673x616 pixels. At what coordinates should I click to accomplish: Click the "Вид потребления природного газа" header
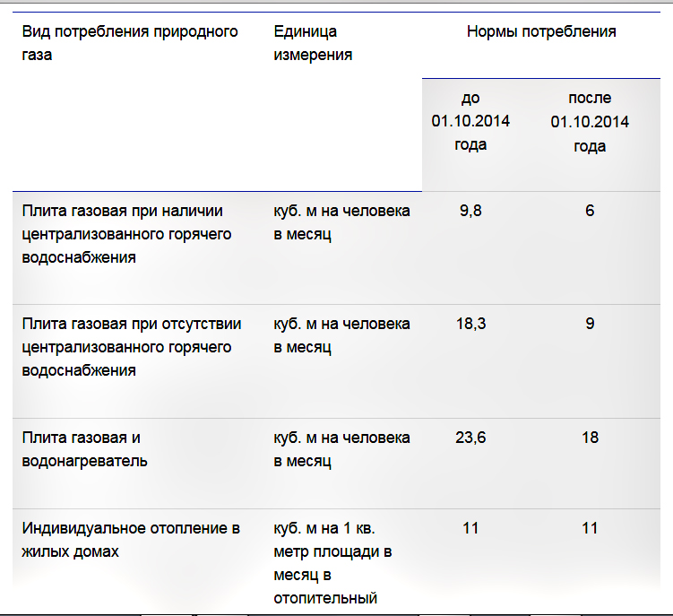(x=130, y=43)
